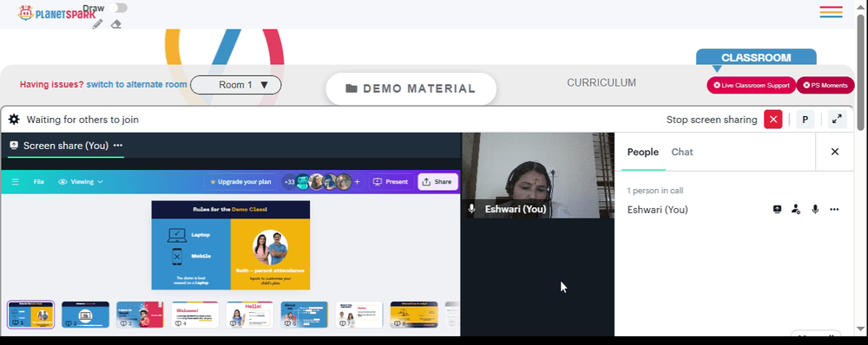Screen dimensions: 868x345
Task: Expand the Room 1 dropdown
Action: [236, 85]
